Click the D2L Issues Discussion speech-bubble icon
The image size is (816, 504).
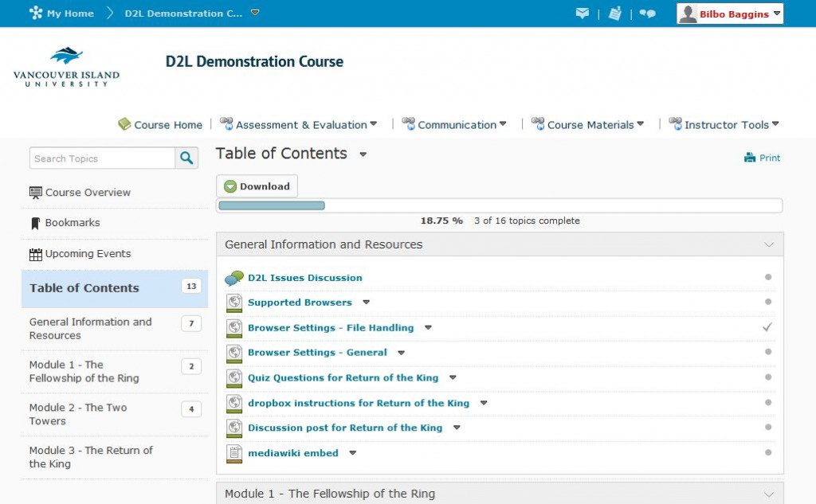coord(234,278)
